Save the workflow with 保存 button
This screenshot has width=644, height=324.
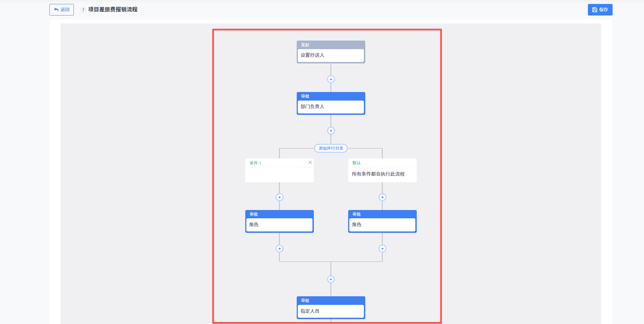coord(600,10)
